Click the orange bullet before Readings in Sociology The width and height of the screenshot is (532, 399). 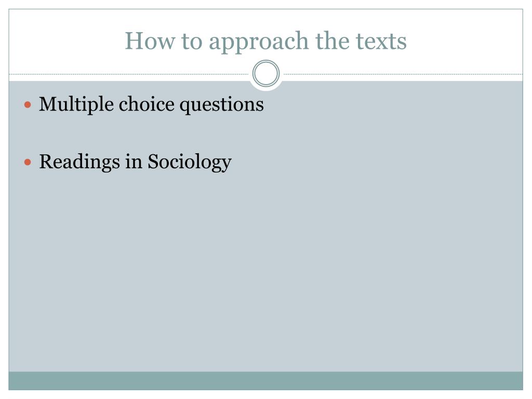tap(28, 162)
